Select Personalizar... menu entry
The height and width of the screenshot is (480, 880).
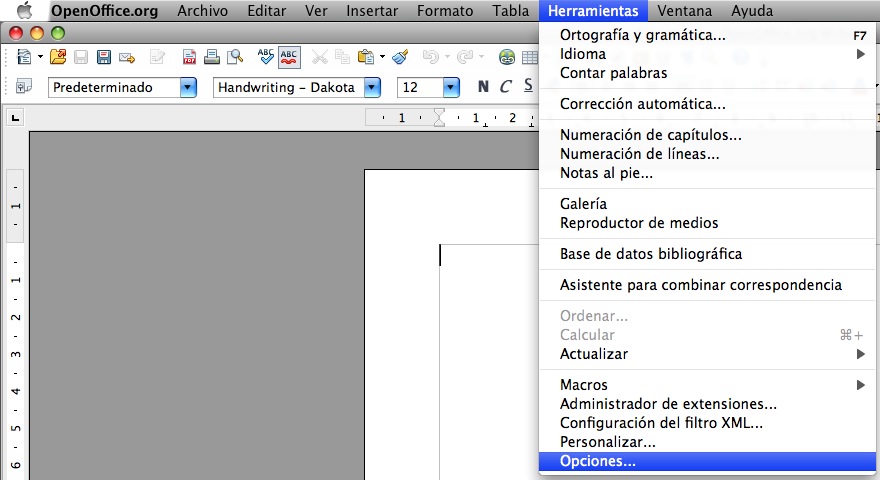(x=707, y=442)
